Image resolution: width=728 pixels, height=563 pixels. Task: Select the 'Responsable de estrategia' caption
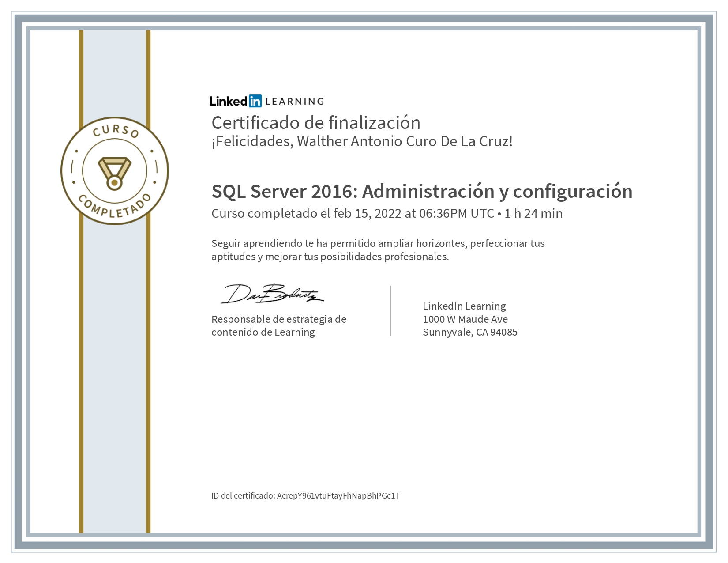(279, 325)
